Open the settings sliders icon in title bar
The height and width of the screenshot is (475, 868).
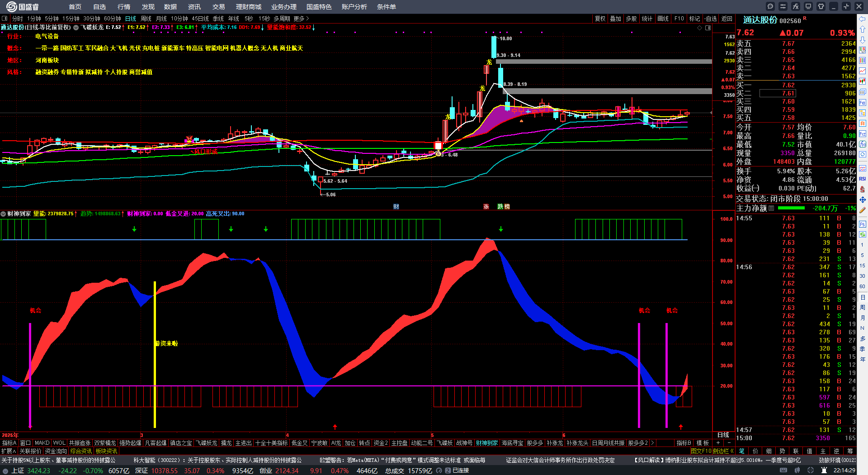coord(783,6)
